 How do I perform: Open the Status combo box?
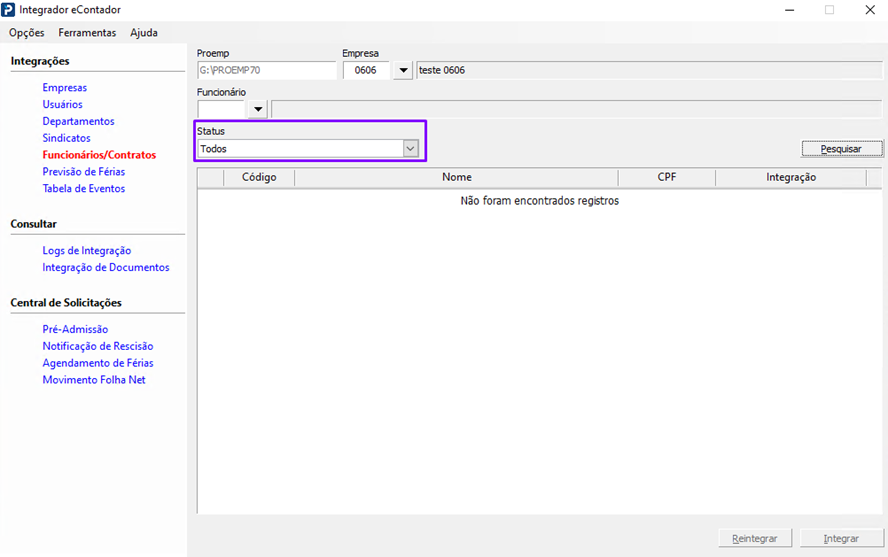tap(308, 148)
